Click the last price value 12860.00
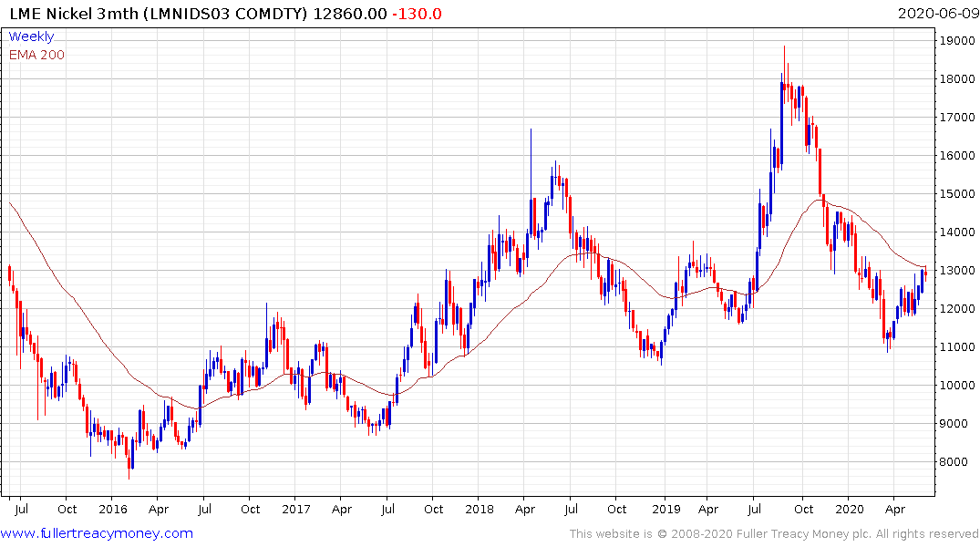 [x=350, y=14]
